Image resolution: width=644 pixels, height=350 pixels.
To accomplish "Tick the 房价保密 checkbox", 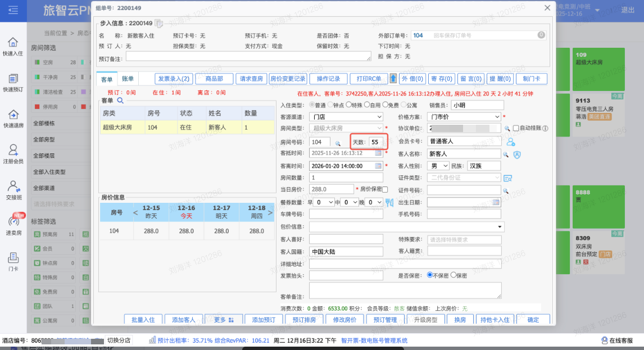I will point(385,189).
